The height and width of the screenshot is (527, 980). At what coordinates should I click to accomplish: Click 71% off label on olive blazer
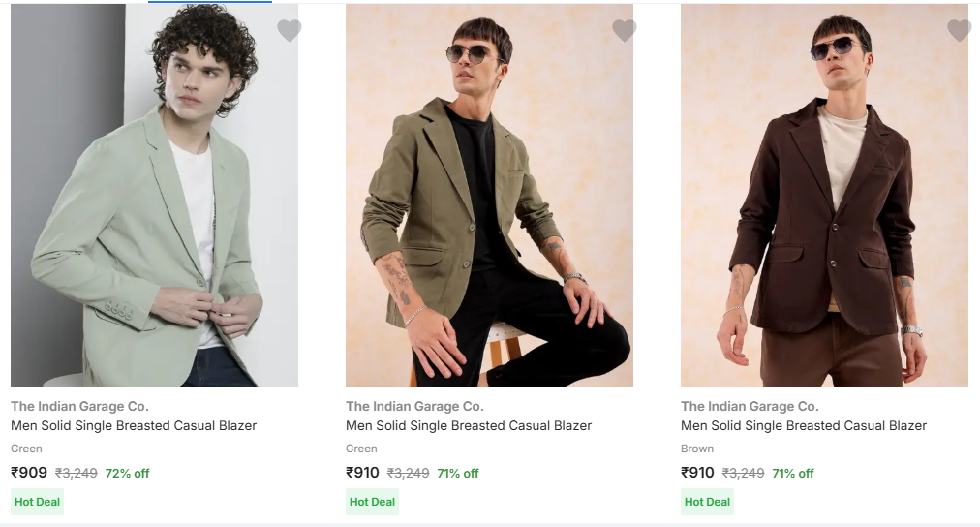pos(458,474)
